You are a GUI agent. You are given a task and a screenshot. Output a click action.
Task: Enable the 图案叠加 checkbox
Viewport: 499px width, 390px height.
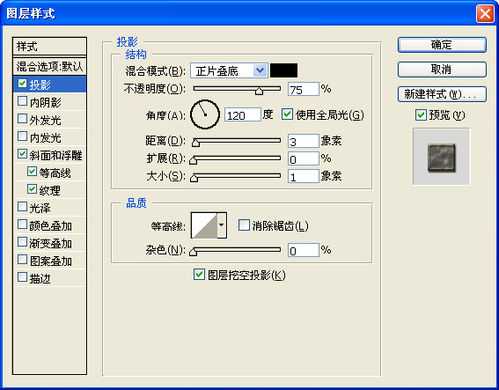pos(22,260)
